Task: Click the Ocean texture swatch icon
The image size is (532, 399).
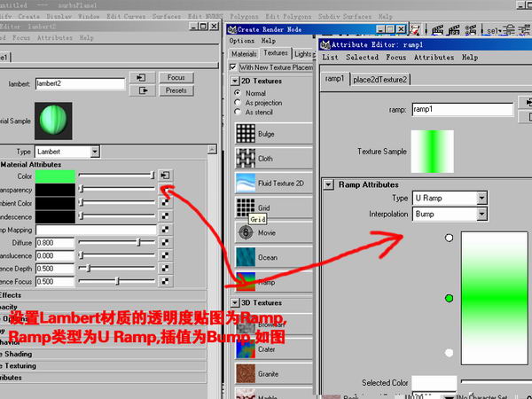Action: click(246, 257)
